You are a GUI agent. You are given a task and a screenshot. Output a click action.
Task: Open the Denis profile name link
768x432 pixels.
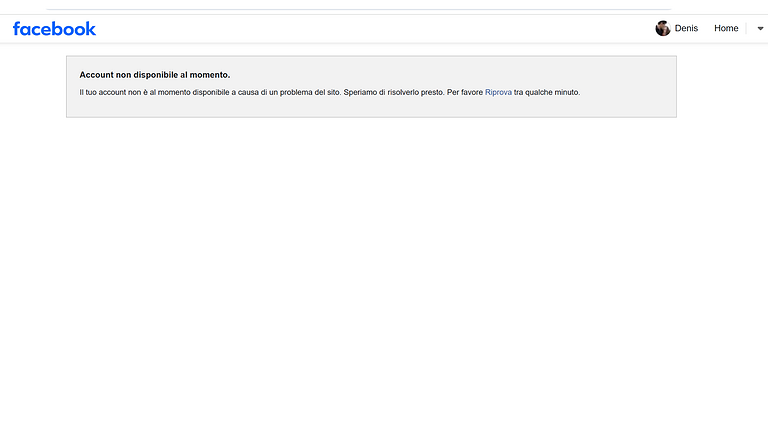click(686, 28)
